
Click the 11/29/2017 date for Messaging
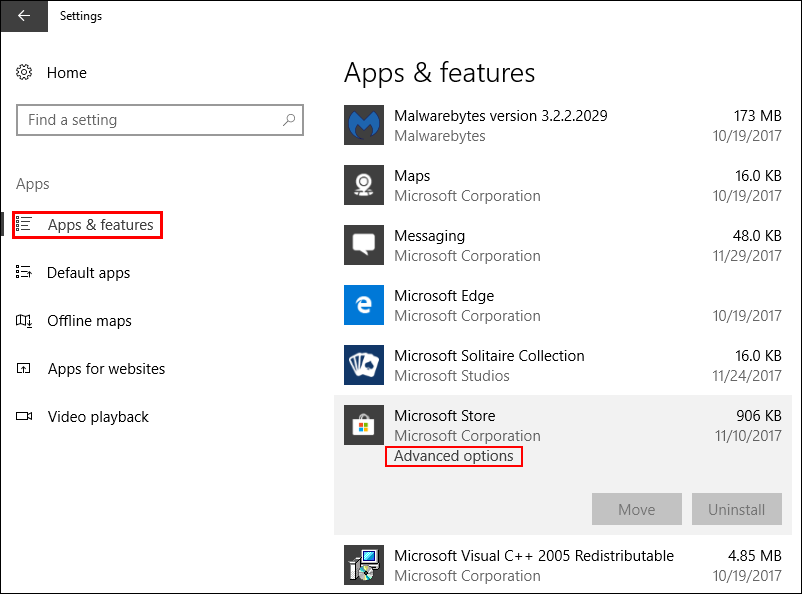747,255
